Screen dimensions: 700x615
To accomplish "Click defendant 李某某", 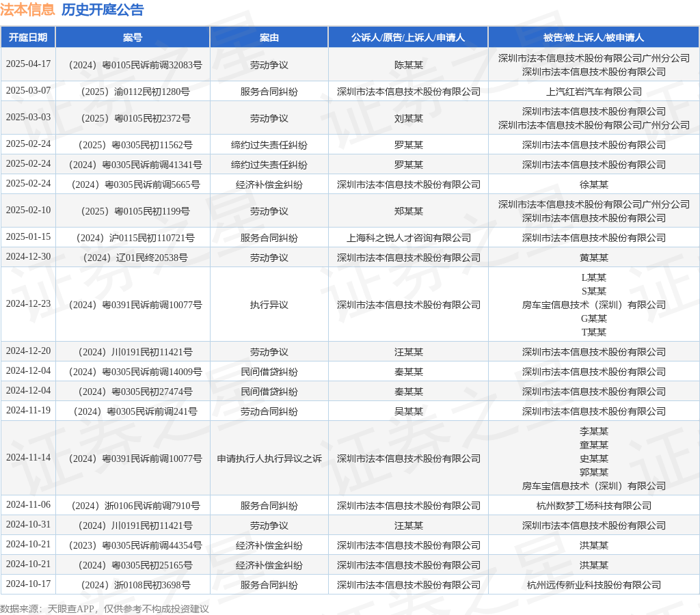I will click(x=594, y=432).
